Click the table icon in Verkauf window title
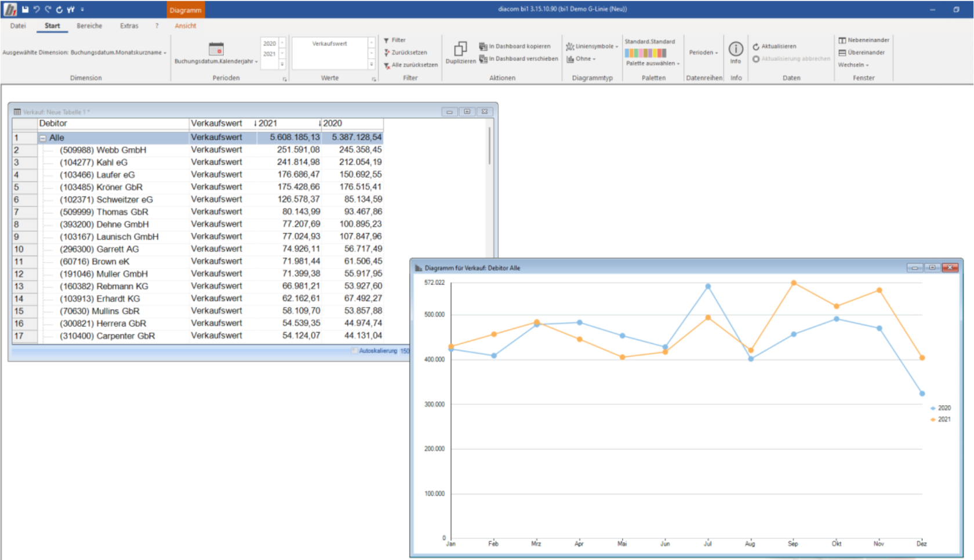The width and height of the screenshot is (974, 560). coord(17,112)
